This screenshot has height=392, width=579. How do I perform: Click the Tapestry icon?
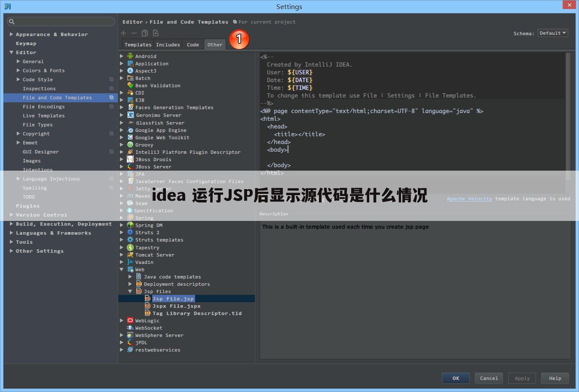pos(130,247)
